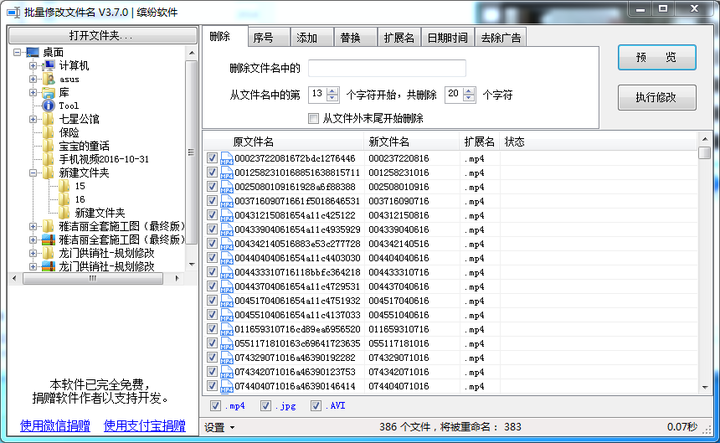Click the Tool info icon
Viewport: 720px width, 443px height.
tap(49, 106)
